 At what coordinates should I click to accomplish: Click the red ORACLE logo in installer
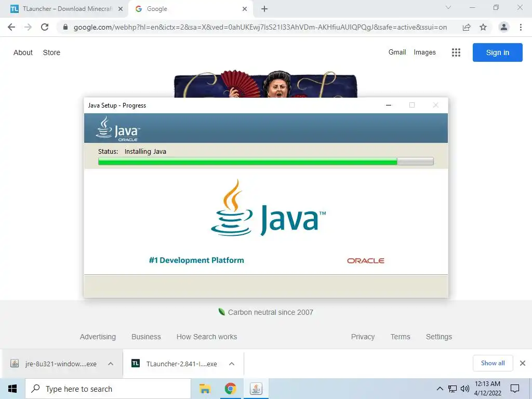(365, 261)
